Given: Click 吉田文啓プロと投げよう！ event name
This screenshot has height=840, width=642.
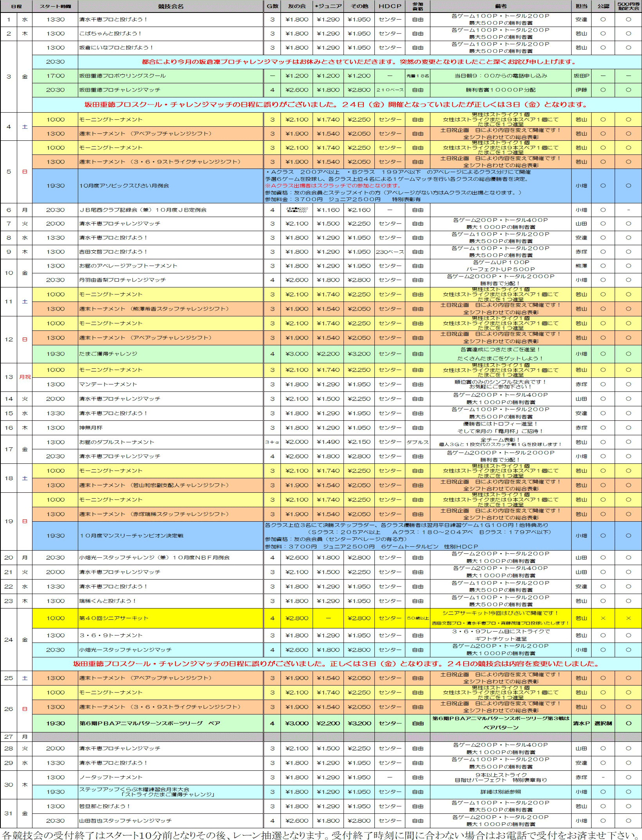Looking at the screenshot, I should (113, 252).
